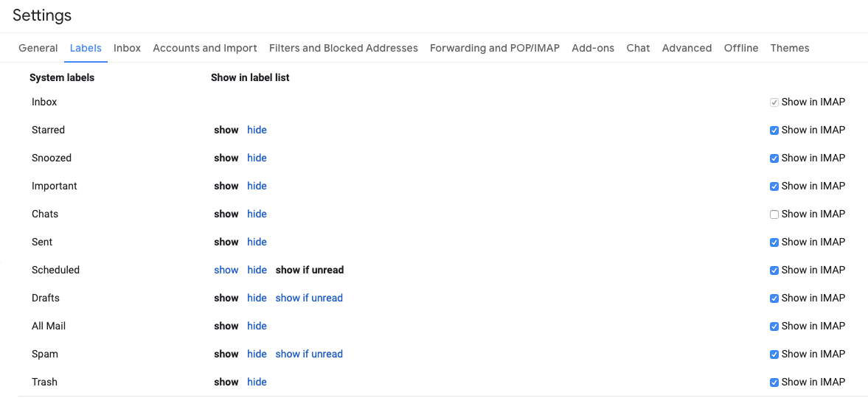The image size is (868, 398).
Task: Open the Filters and Blocked Addresses tab
Action: pos(343,48)
